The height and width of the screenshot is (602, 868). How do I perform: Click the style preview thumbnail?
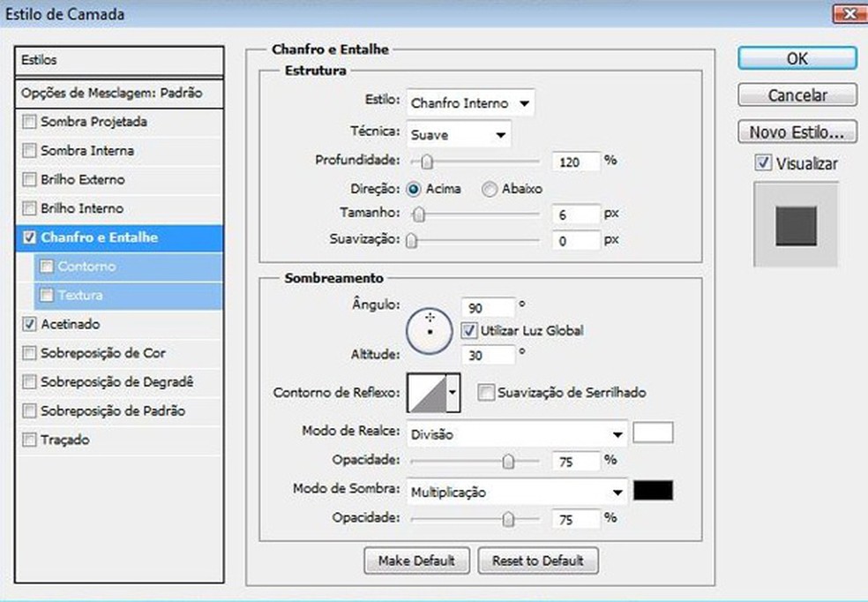796,225
